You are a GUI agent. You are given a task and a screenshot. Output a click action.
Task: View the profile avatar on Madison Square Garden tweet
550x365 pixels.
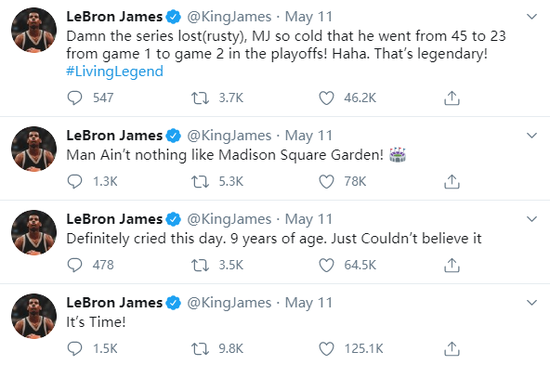34,149
